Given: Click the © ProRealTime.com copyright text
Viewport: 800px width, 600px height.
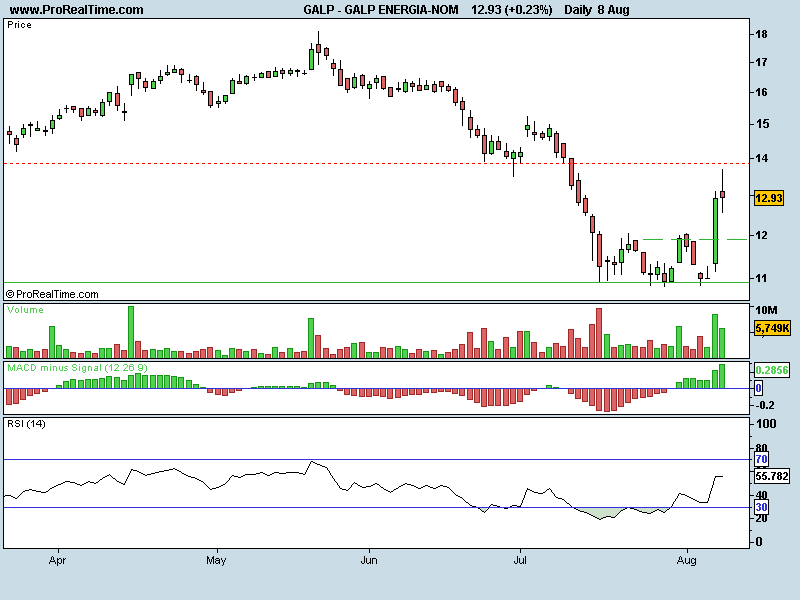Looking at the screenshot, I should point(52,294).
